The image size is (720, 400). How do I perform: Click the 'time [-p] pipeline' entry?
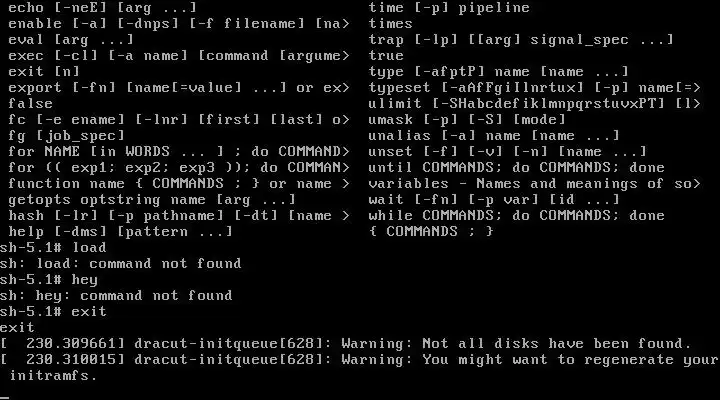(x=449, y=8)
